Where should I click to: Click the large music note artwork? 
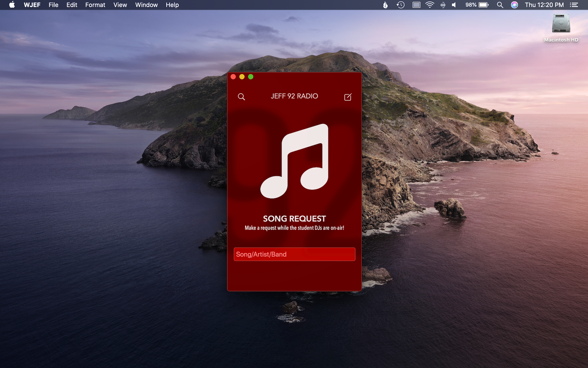click(x=294, y=161)
